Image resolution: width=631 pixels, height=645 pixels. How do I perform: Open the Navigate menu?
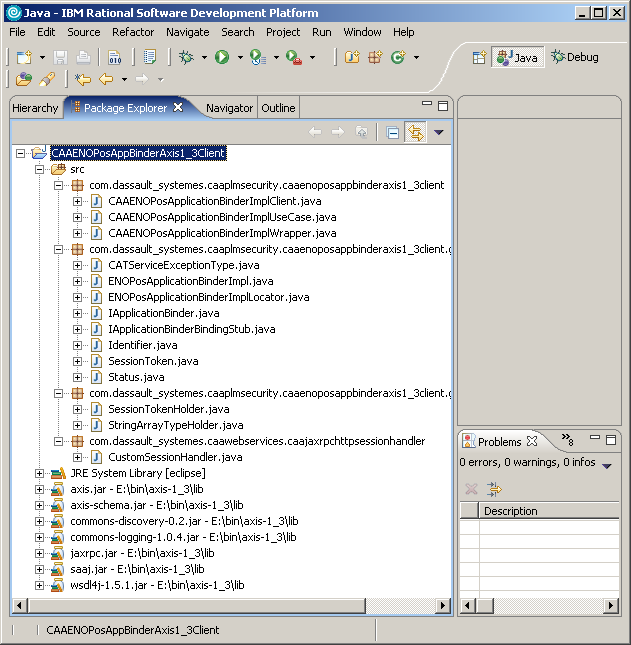point(188,32)
